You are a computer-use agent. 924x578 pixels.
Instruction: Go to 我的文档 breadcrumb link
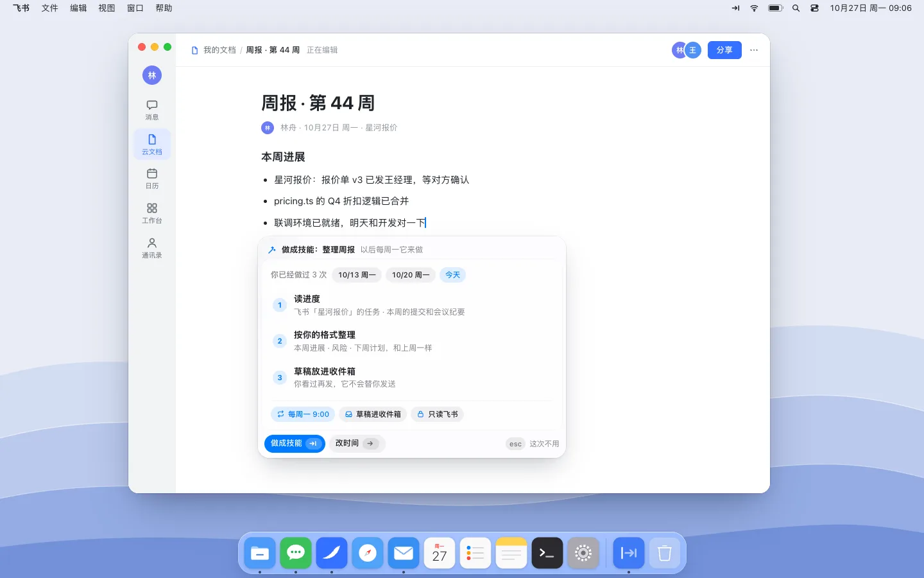[219, 50]
